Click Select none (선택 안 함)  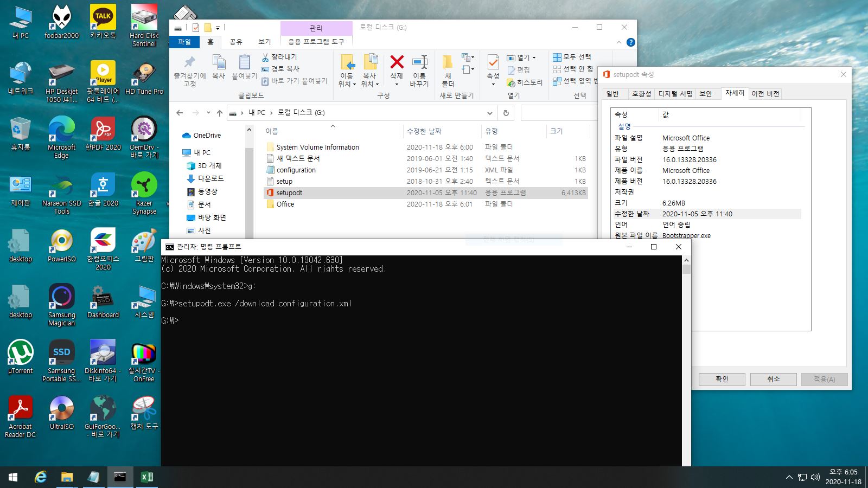[x=573, y=69]
